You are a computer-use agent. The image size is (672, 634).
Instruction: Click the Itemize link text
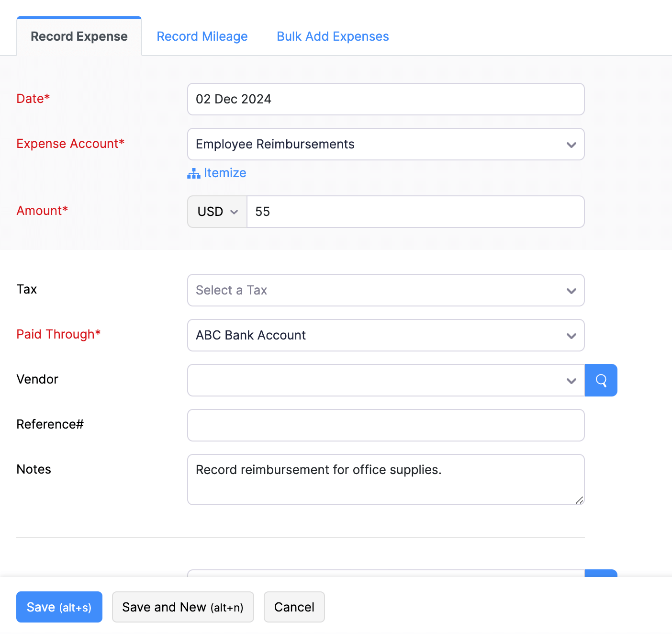(224, 173)
